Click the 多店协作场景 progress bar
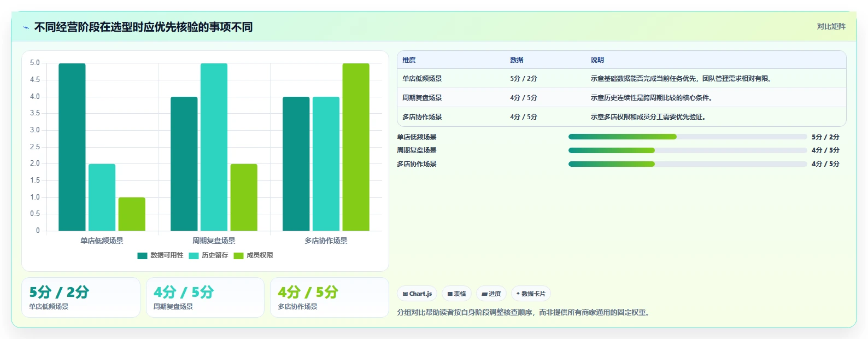The width and height of the screenshot is (868, 339). 688,164
